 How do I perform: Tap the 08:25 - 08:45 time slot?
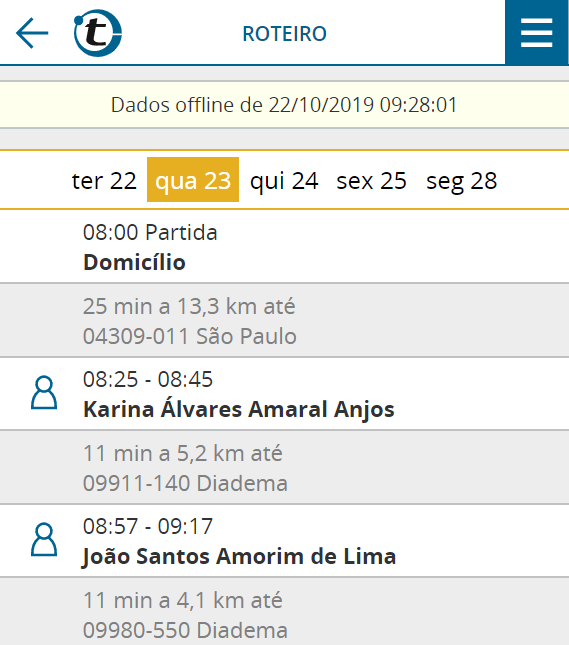(148, 379)
